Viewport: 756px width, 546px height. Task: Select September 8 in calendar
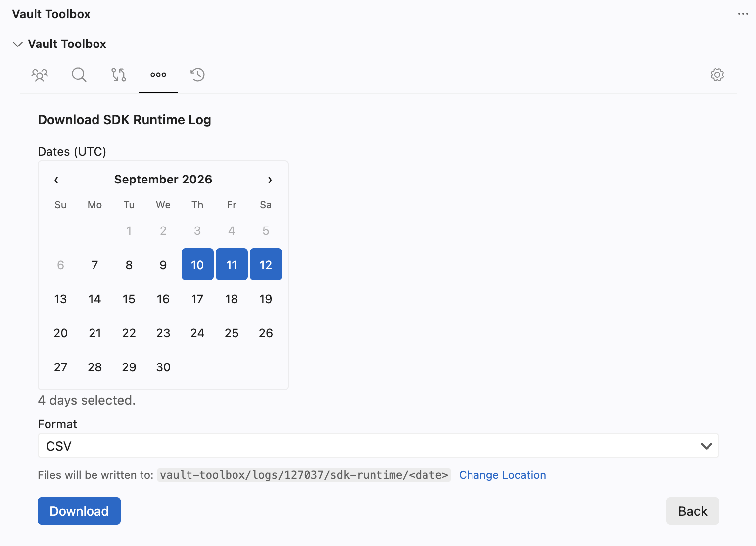129,265
